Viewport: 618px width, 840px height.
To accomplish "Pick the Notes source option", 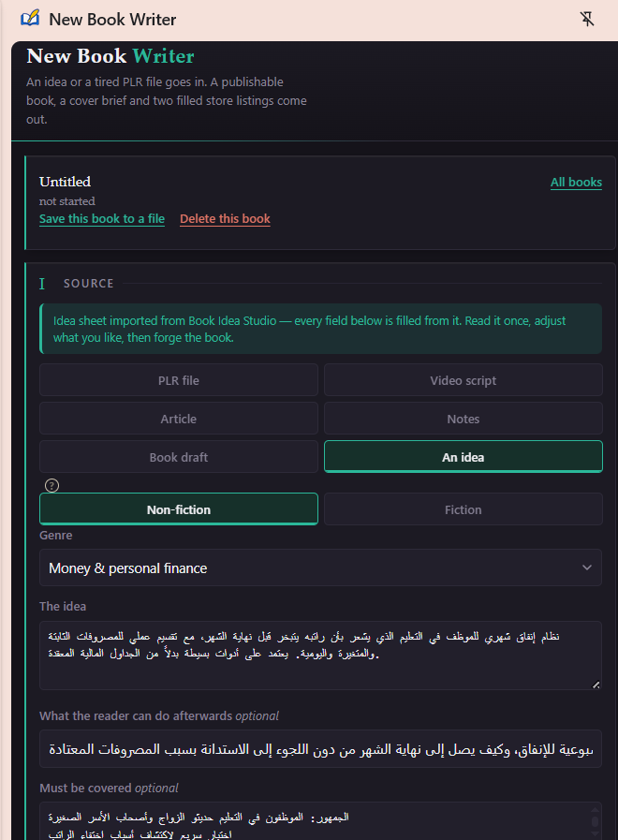I will [x=463, y=419].
